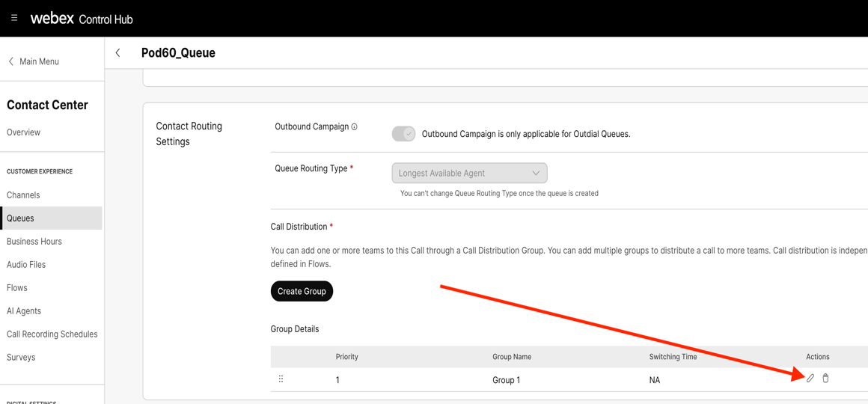Screen dimensions: 868x404
Task: Edit Group 1 with pencil icon
Action: pos(810,379)
